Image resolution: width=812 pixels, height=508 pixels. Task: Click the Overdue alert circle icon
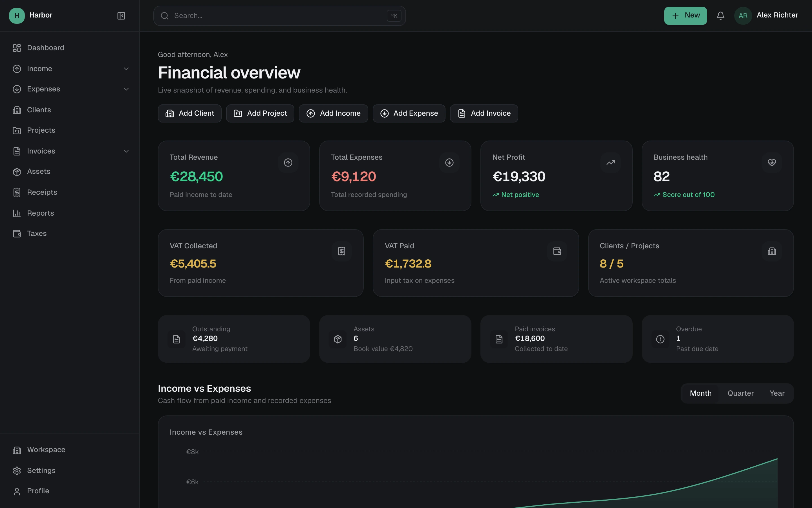660,339
